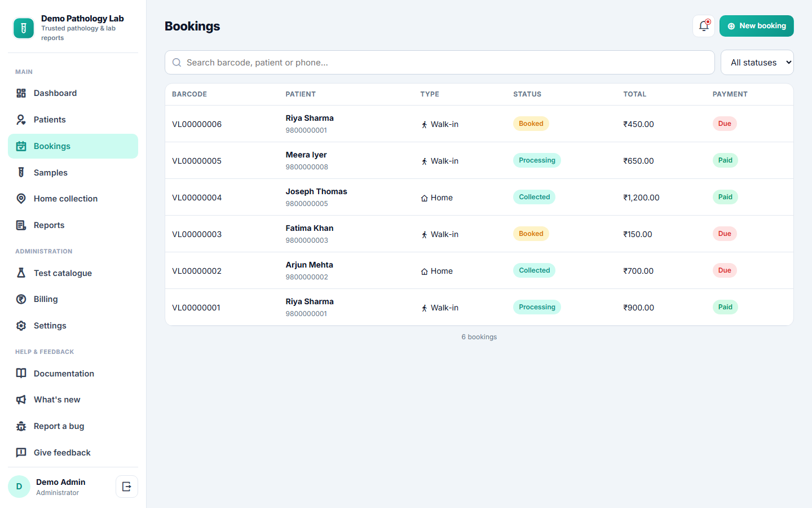Click the Billing rupee icon
Screen dimensions: 812x508
(x=21, y=299)
